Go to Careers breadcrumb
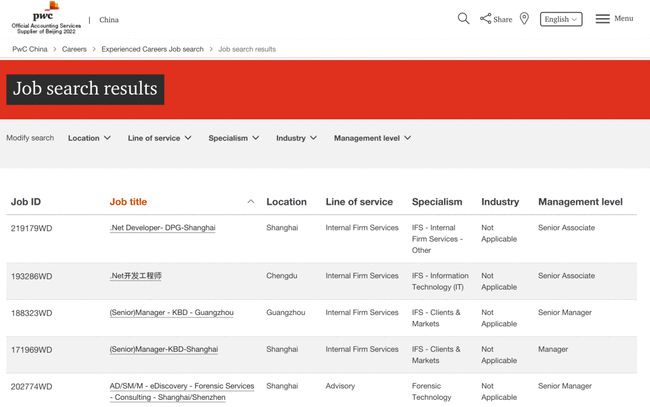The image size is (650, 407). click(x=74, y=49)
